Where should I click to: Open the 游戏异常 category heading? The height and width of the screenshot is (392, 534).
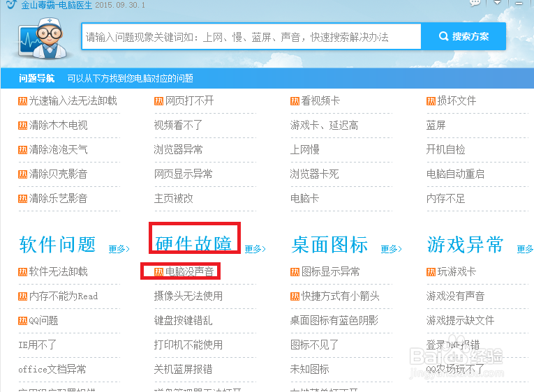tap(465, 245)
